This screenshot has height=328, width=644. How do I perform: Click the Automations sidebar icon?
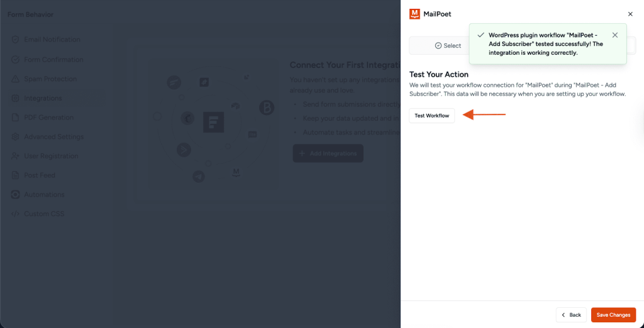(x=16, y=195)
